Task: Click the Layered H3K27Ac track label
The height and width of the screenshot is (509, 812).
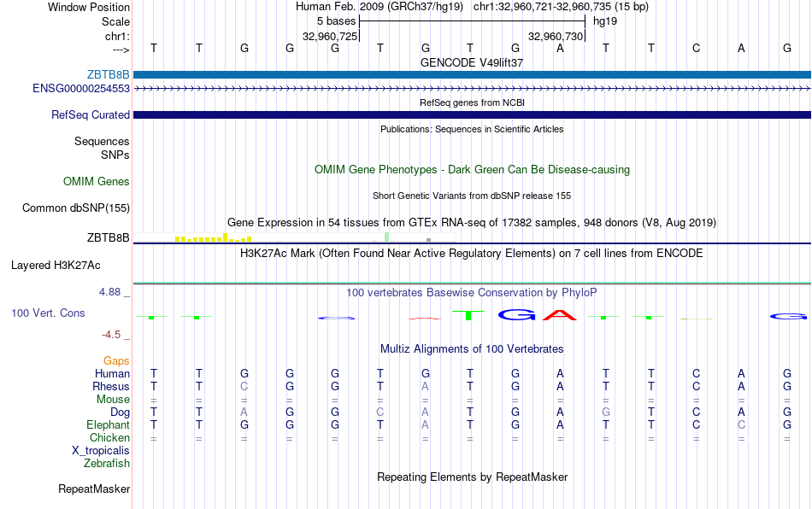Action: point(56,266)
